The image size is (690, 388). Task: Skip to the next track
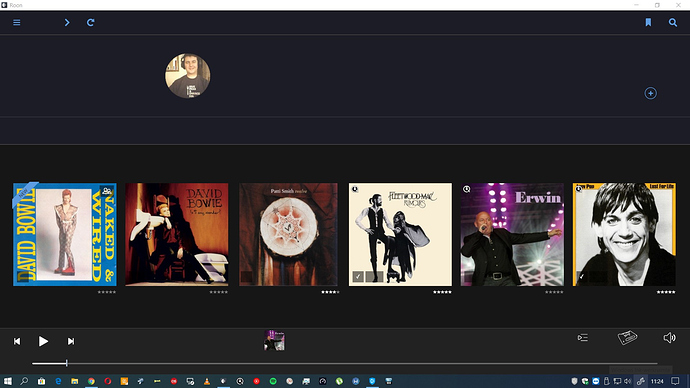70,341
